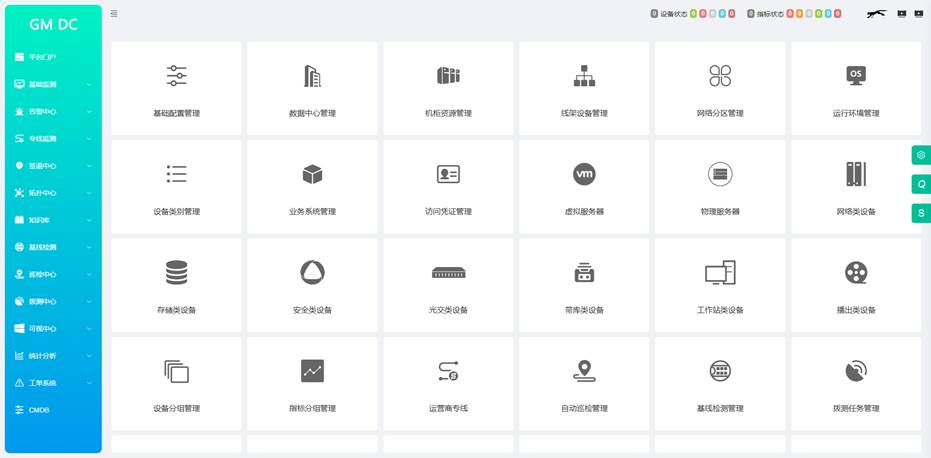Viewport: 931px width, 458px height.
Task: Open the 业务系统管理 cube card
Action: (x=312, y=187)
